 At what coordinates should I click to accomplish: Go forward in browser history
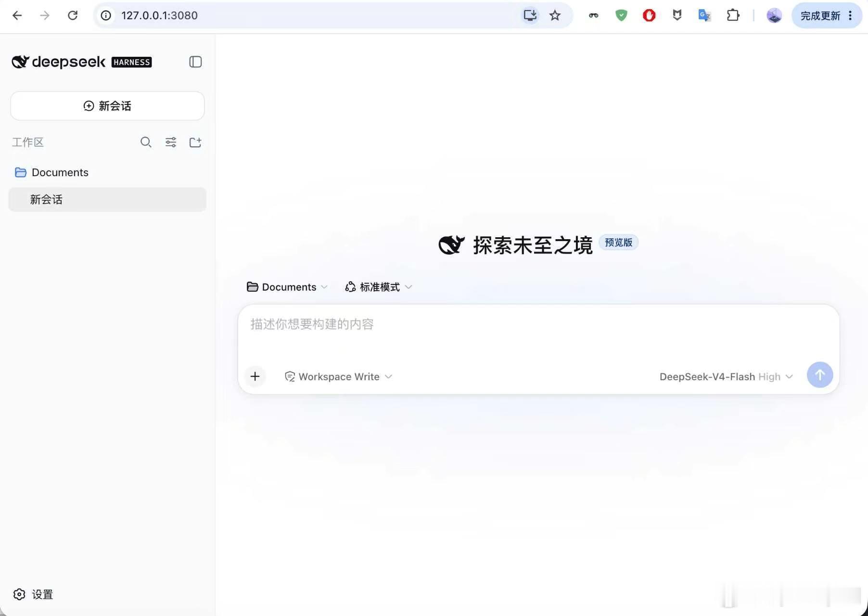click(45, 15)
